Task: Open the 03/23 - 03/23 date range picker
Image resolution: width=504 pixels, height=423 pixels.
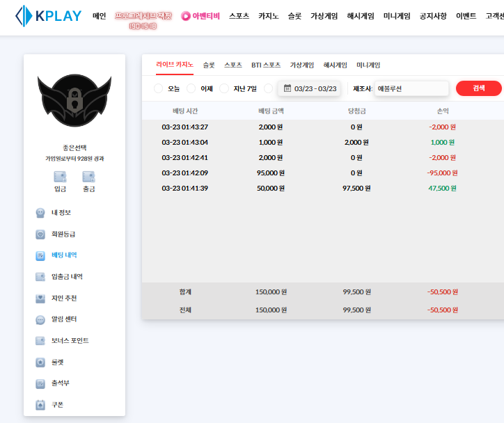Action: (315, 88)
